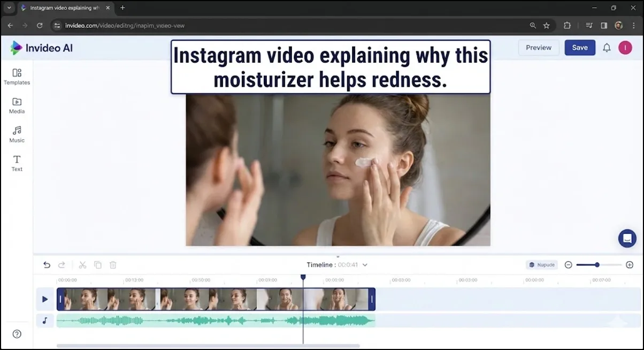Cut the selected clip with scissors icon
This screenshot has width=644, height=350.
82,264
